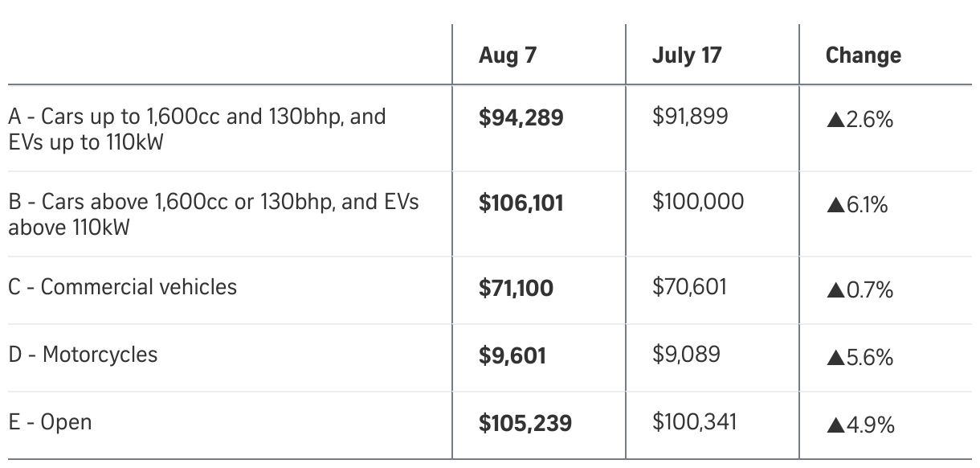Image resolution: width=980 pixels, height=468 pixels.
Task: Click the Change column header
Action: [x=863, y=55]
